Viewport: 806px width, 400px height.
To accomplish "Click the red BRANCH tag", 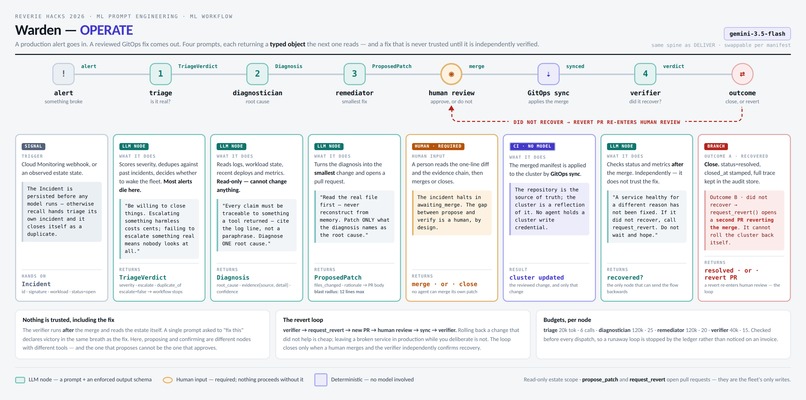I will (716, 147).
